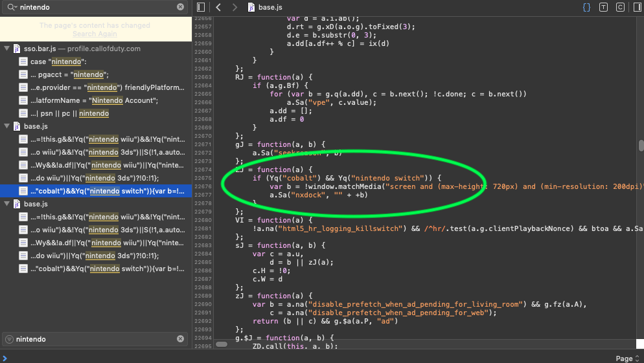This screenshot has width=644, height=363.
Task: Toggle pretty print braces button
Action: pos(586,7)
